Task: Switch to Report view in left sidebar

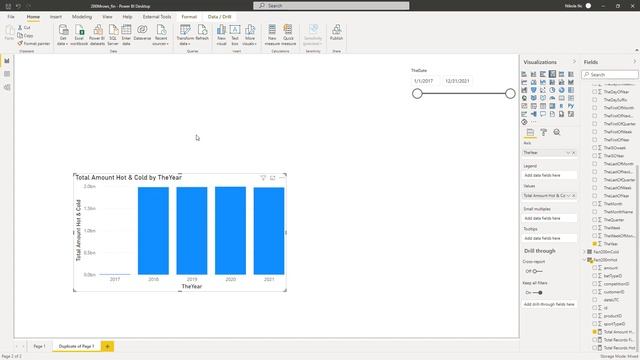Action: click(x=7, y=61)
